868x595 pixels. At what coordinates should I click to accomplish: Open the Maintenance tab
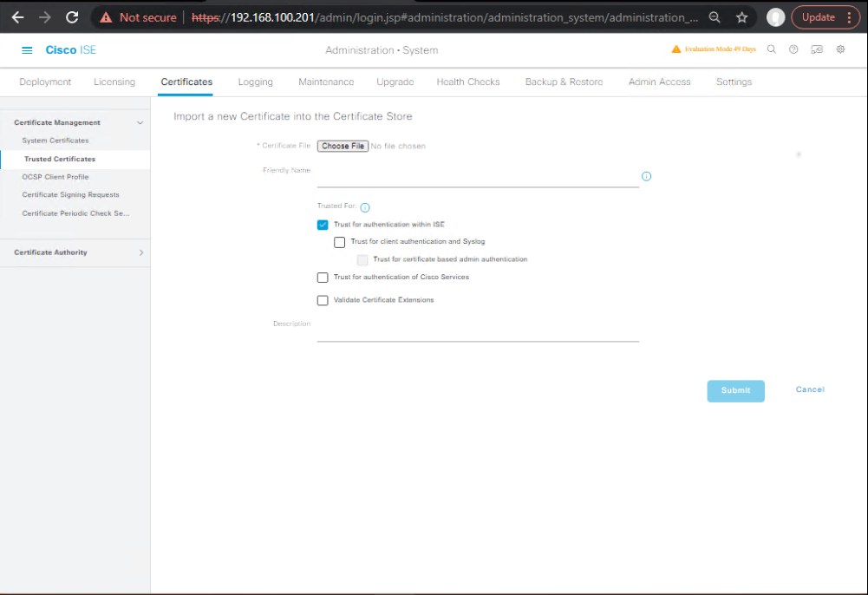(326, 82)
